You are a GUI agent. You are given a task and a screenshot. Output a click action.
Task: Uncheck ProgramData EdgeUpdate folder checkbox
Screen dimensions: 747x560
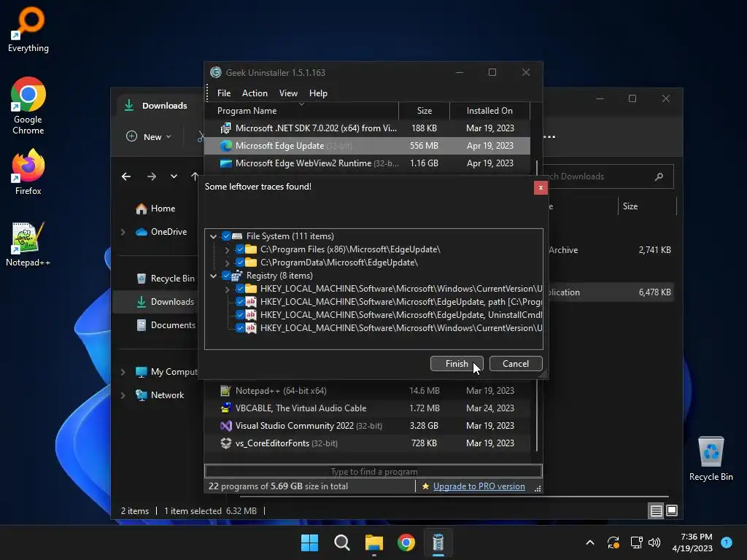coord(240,262)
